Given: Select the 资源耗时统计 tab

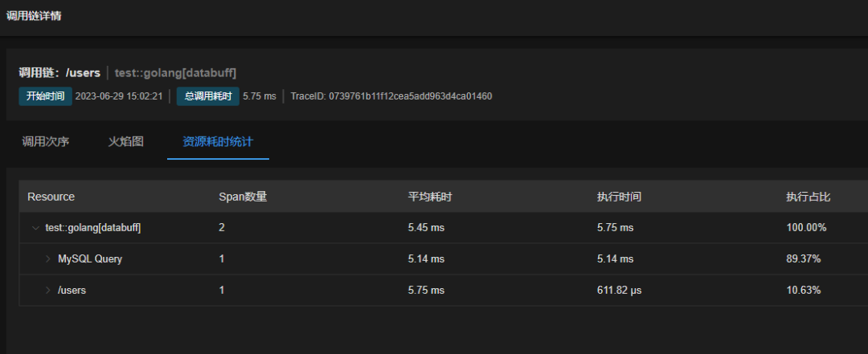Looking at the screenshot, I should 218,142.
